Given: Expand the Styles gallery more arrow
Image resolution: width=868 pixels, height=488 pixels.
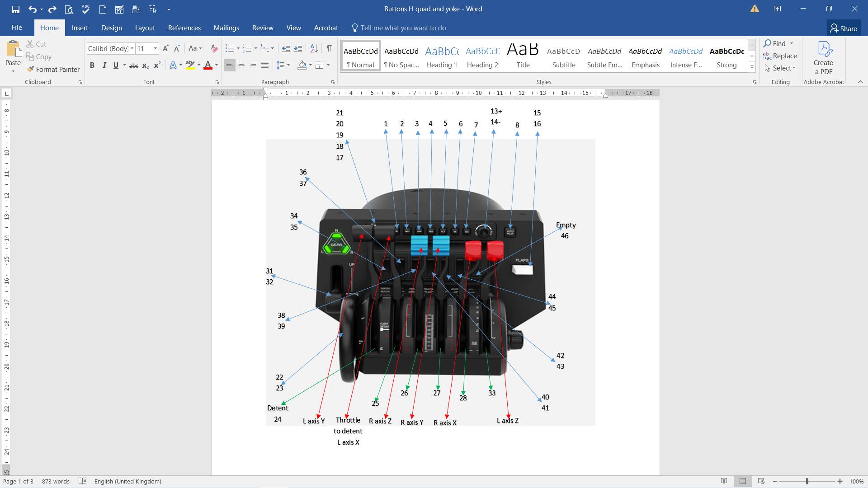Looking at the screenshot, I should [752, 67].
